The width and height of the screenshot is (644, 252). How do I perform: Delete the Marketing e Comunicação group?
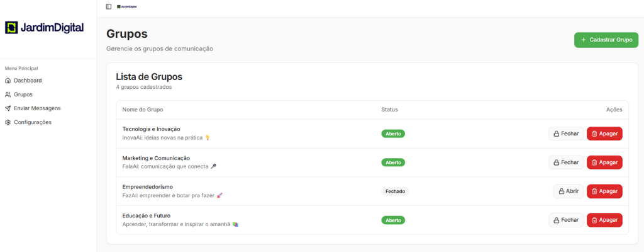click(x=604, y=163)
